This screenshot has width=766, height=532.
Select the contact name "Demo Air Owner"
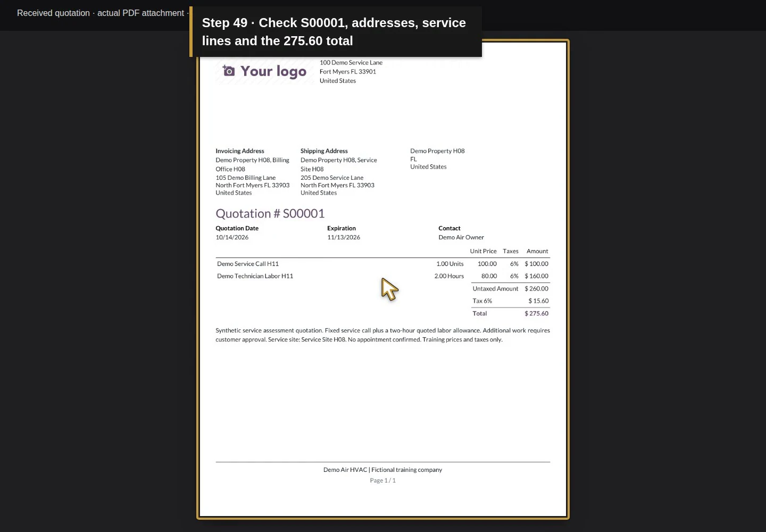tap(461, 237)
